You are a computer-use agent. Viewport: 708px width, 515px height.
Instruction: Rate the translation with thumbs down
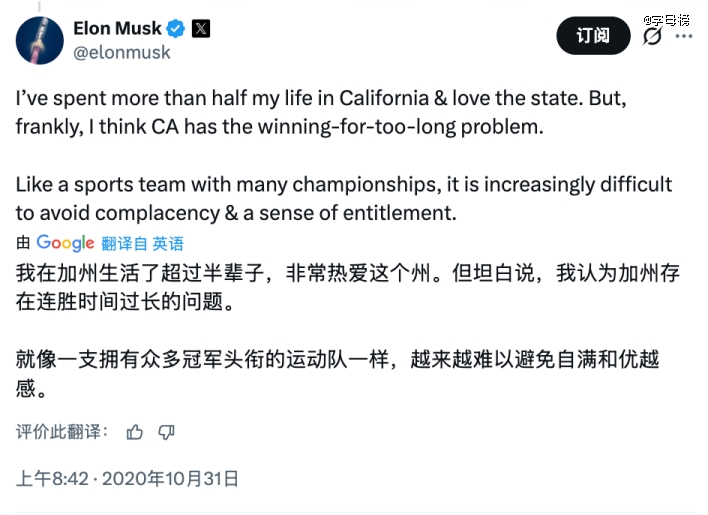pyautogui.click(x=166, y=432)
